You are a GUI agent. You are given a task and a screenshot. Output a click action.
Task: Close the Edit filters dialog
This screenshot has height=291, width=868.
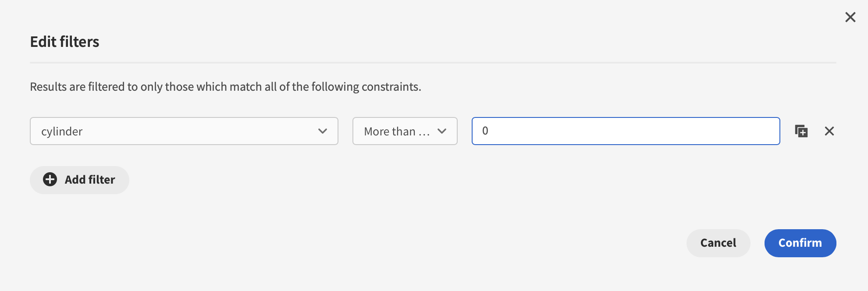(x=850, y=17)
